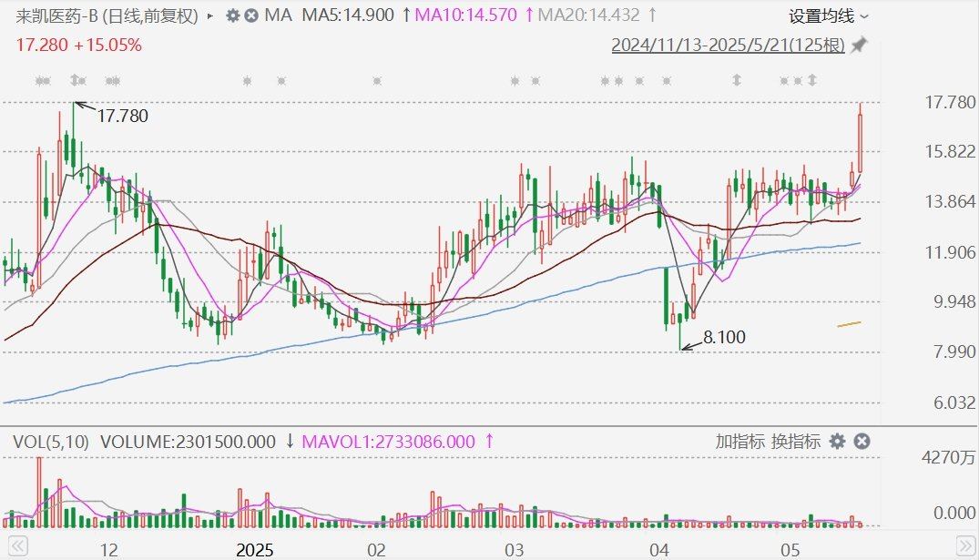Open MA indicator settings gear
Image resolution: width=979 pixels, height=560 pixels.
coord(233,15)
